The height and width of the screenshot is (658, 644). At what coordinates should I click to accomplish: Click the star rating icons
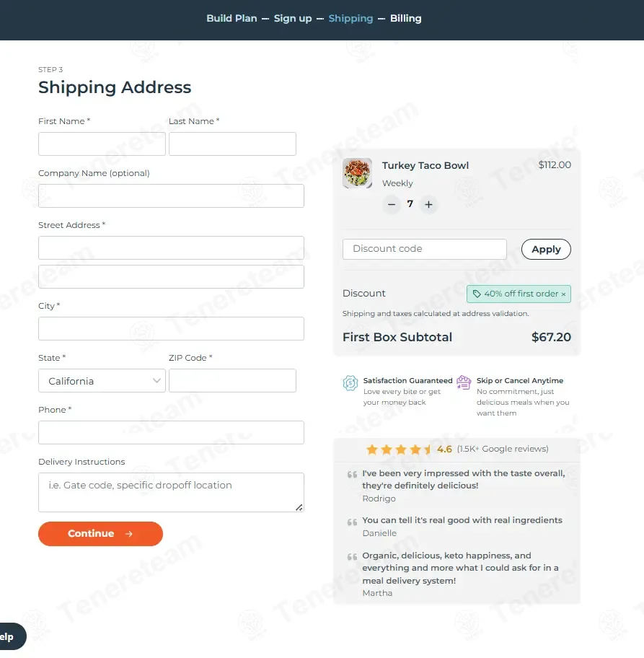pyautogui.click(x=399, y=449)
